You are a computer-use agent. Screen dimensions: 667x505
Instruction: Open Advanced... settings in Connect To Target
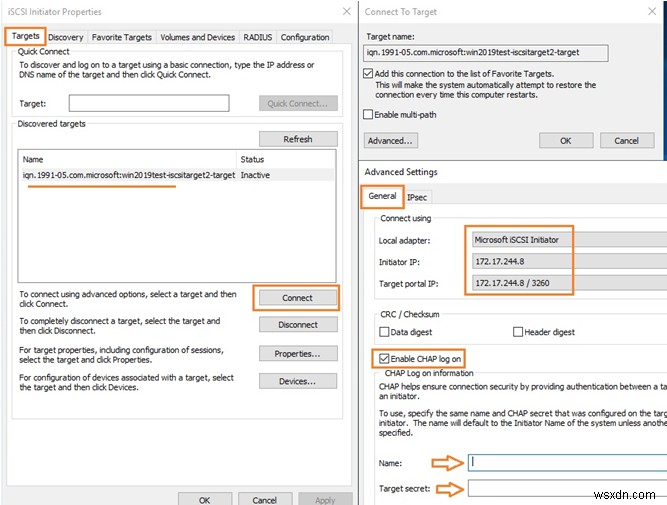391,141
